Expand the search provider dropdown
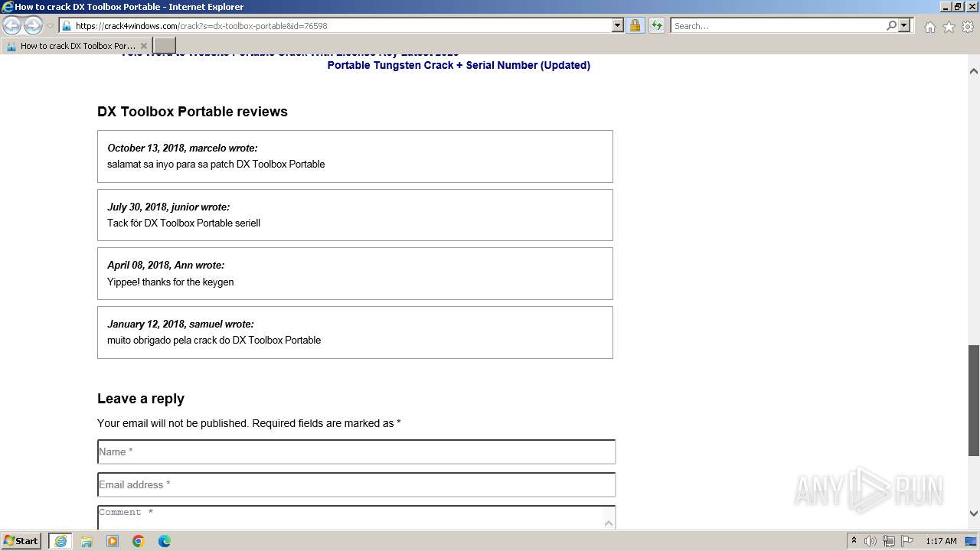The width and height of the screenshot is (980, 551). tap(904, 25)
